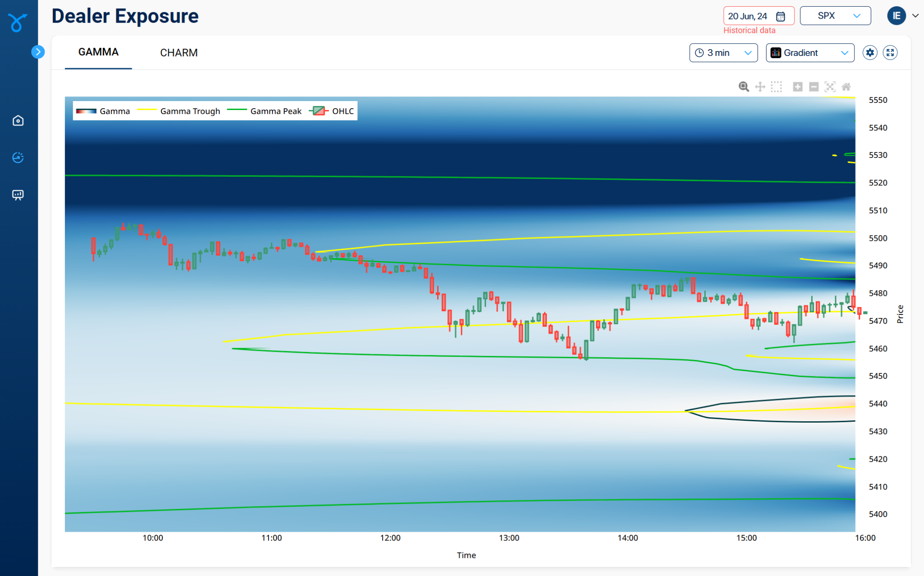Switch to the CHARM tab
This screenshot has height=576, width=924.
pos(179,53)
